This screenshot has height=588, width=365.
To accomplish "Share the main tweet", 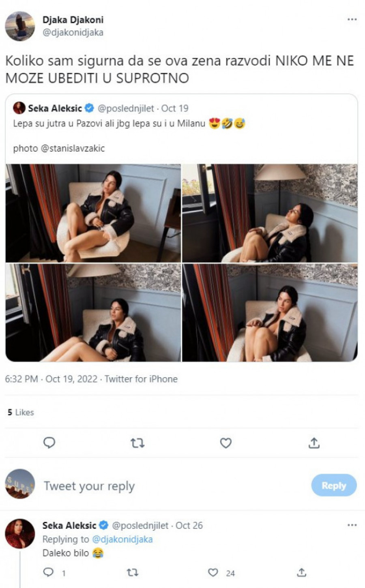I will pyautogui.click(x=314, y=443).
